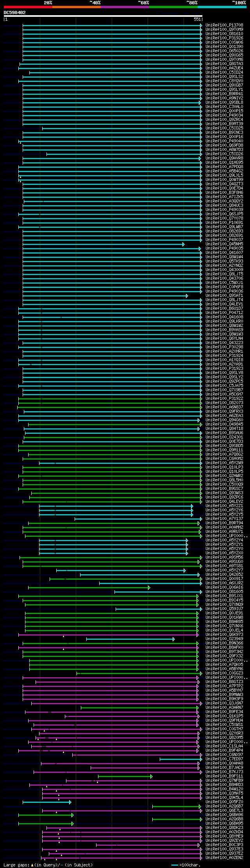Select the UniRef100_Q3J6N7 label
The width and height of the screenshot is (250, 868).
pyautogui.click(x=224, y=703)
